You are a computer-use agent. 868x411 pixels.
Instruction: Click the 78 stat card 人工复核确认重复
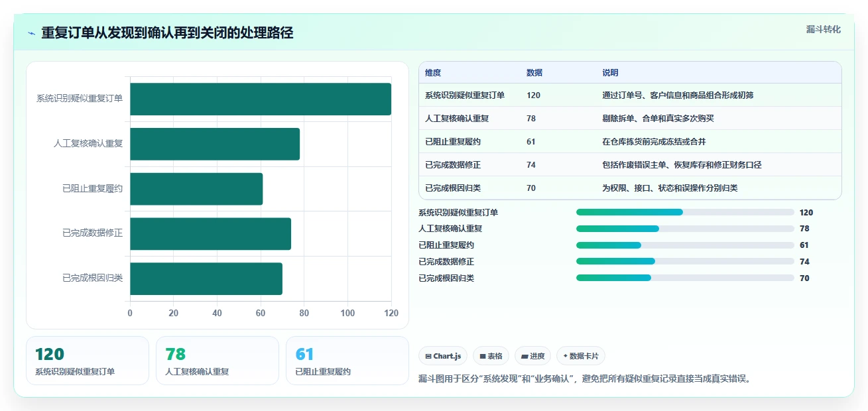coord(217,361)
